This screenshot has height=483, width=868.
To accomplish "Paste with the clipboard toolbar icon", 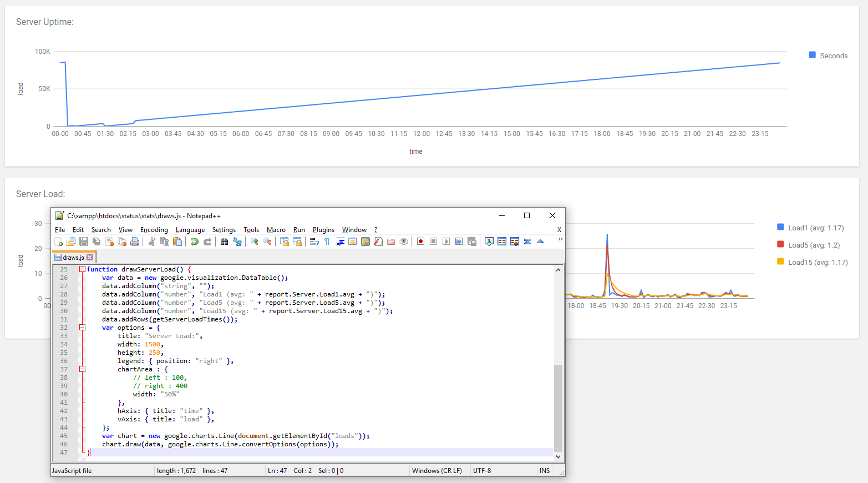I will coord(177,241).
